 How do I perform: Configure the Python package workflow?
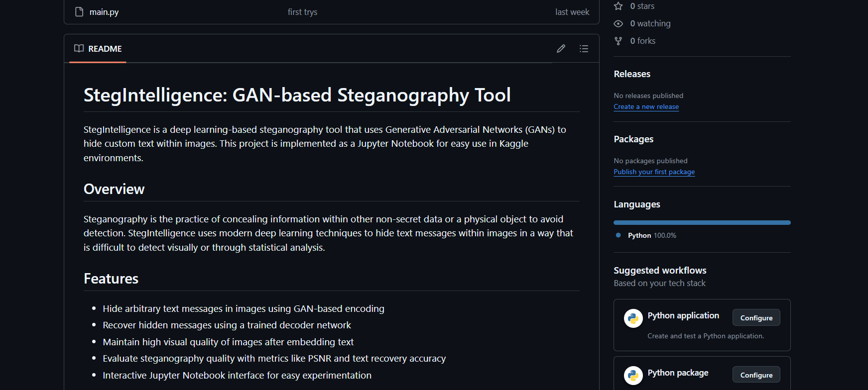pos(756,375)
